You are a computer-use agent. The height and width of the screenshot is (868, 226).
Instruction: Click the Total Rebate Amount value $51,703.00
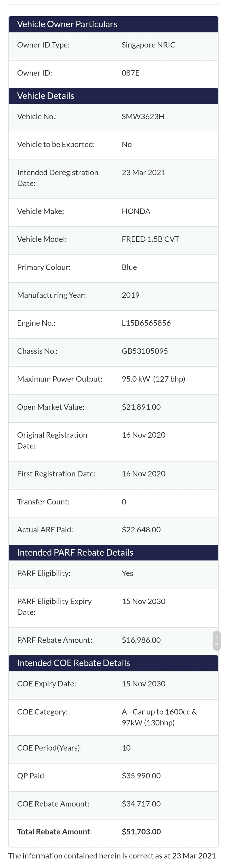click(x=141, y=831)
